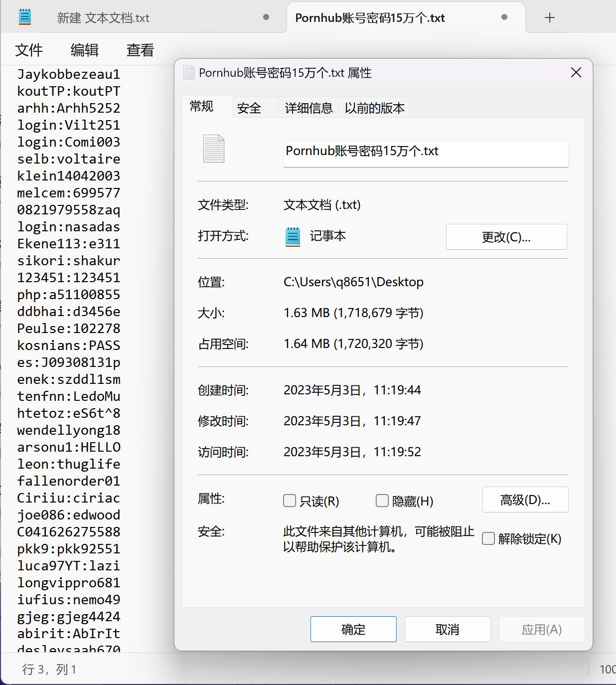
Task: Toggle the 只读(R) read-only checkbox
Action: coord(290,501)
